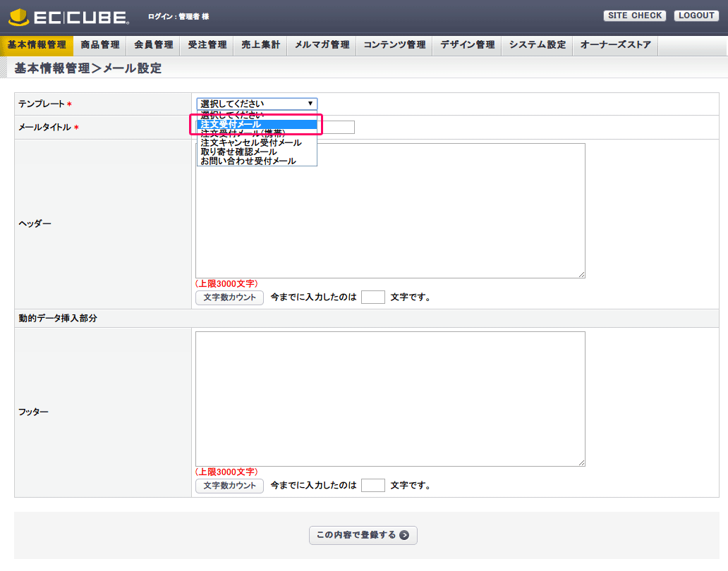Image resolution: width=728 pixels, height=571 pixels.
Task: Select 注文受付メール option from the list
Action: (257, 124)
